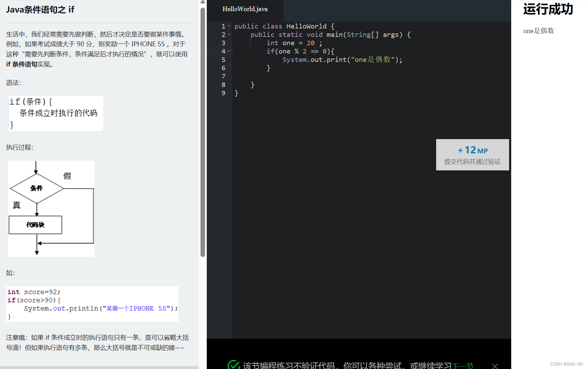588x369 pixels.
Task: Click the scroll-up arrow of the tutorial panel
Action: tap(203, 2)
